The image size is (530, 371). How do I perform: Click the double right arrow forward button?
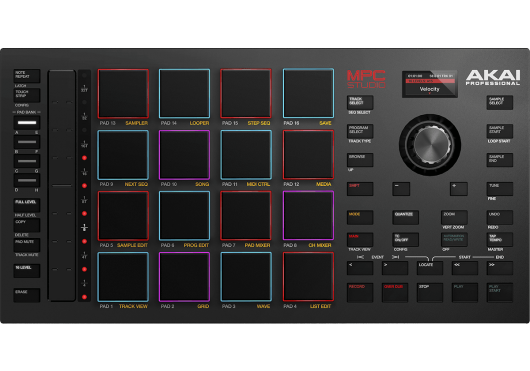500,268
